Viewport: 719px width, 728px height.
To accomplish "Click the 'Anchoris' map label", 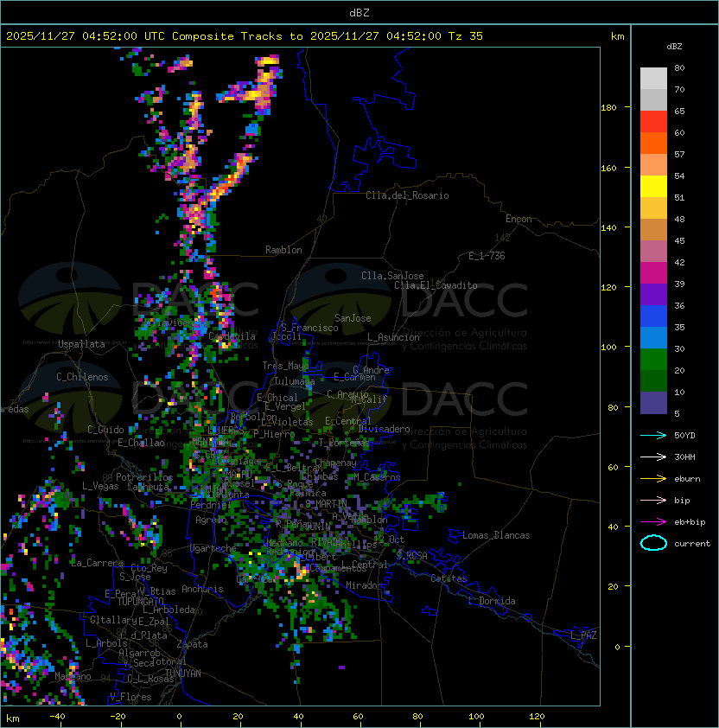I will [202, 589].
